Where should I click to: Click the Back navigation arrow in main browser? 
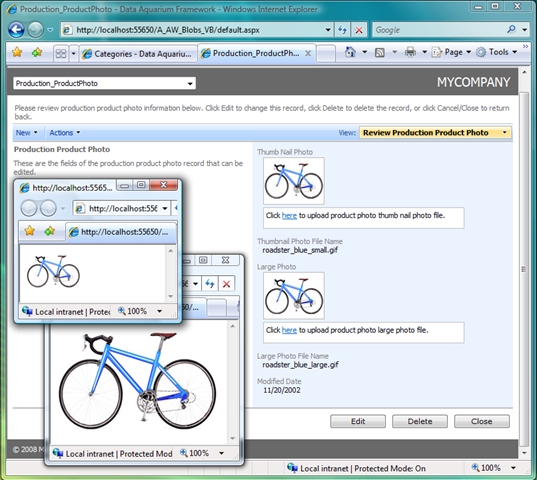[x=16, y=30]
